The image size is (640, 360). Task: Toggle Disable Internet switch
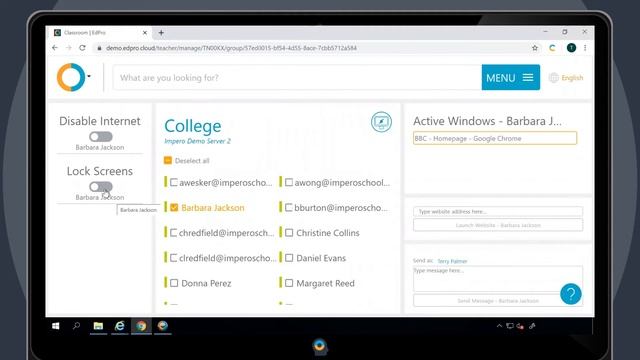tap(101, 136)
